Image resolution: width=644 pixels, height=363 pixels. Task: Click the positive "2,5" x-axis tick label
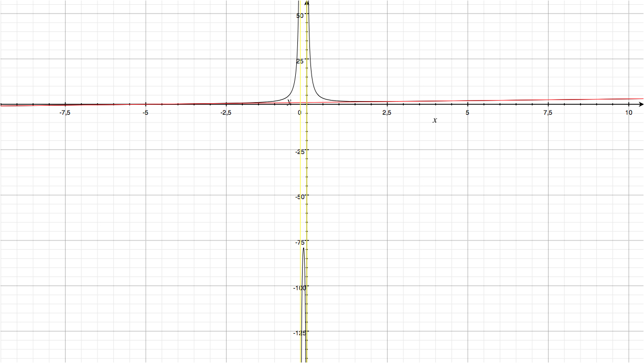click(387, 113)
